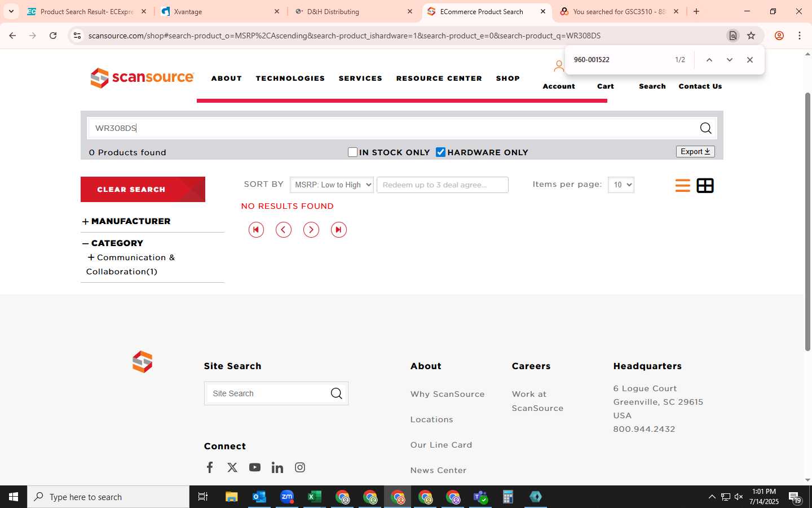Click the Site Search magnifier icon
The height and width of the screenshot is (508, 812).
click(x=336, y=393)
